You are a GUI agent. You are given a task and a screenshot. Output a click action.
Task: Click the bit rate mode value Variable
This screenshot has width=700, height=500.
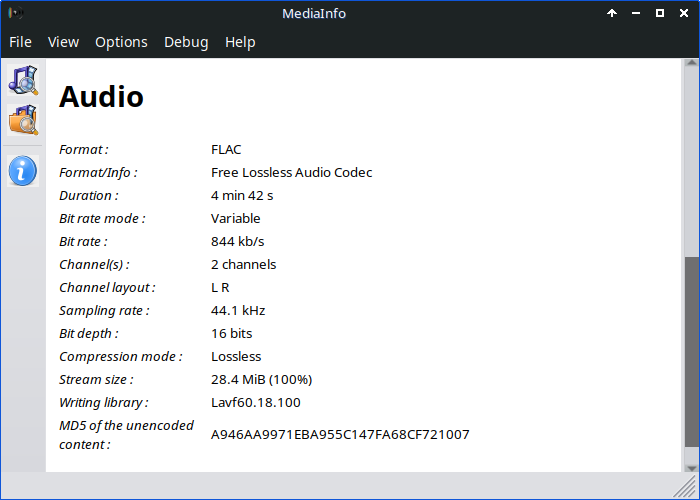click(236, 218)
